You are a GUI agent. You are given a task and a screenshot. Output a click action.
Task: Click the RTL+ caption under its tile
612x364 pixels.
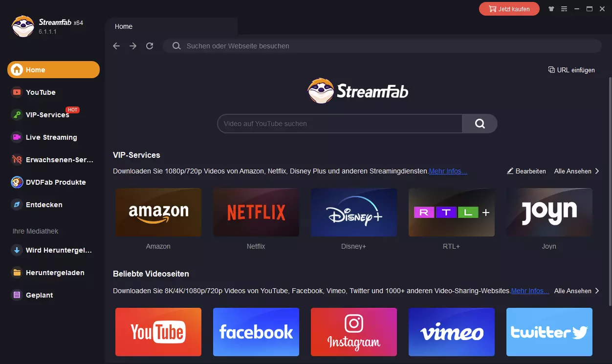[x=451, y=246]
